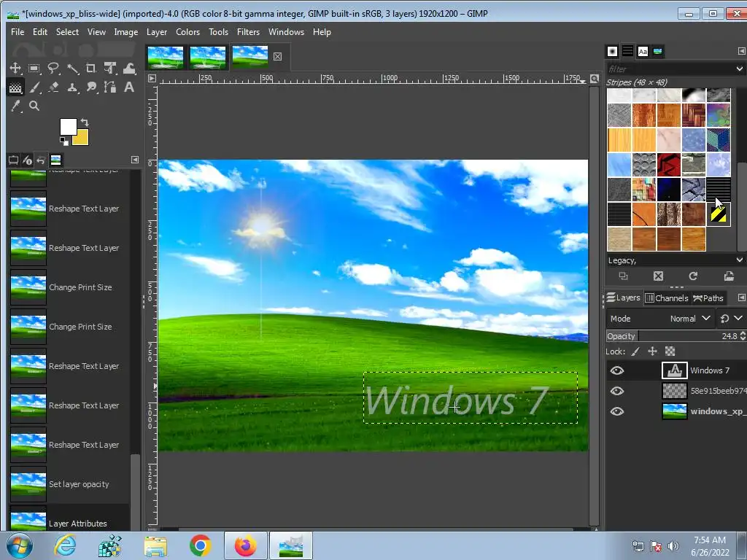Image resolution: width=747 pixels, height=560 pixels.
Task: Open the Layer menu
Action: [157, 32]
